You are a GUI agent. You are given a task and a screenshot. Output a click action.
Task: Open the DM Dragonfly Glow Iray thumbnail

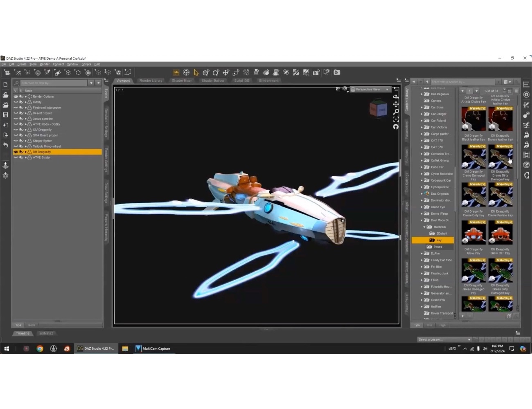pos(473,233)
